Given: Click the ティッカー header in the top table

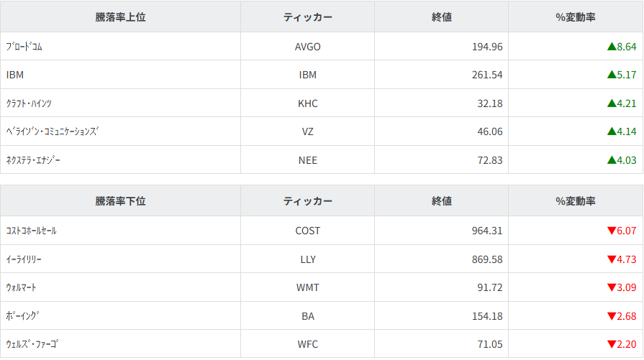Looking at the screenshot, I should pos(308,17).
